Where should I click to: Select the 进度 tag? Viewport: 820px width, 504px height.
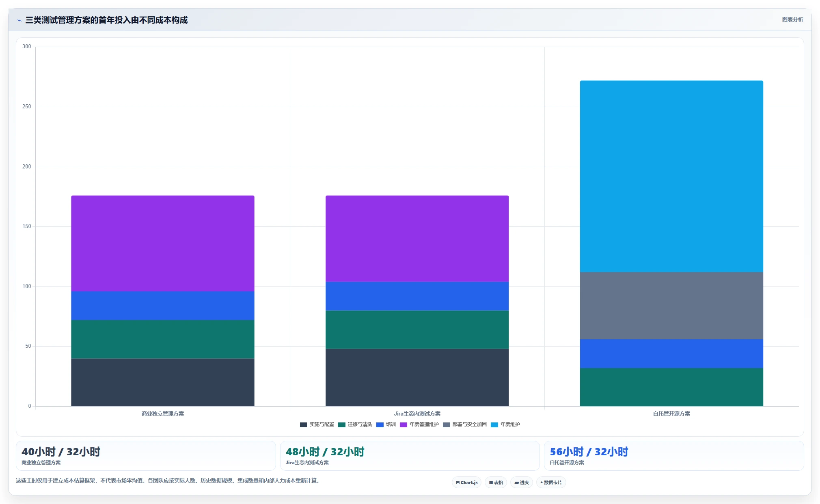point(521,482)
